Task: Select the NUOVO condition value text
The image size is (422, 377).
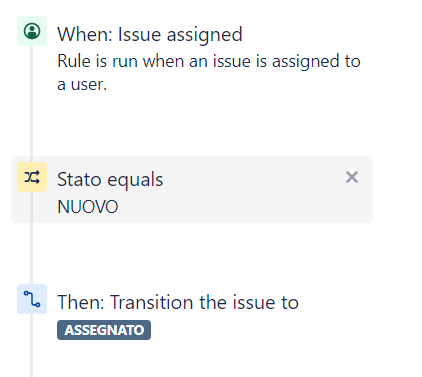Action: click(x=88, y=207)
